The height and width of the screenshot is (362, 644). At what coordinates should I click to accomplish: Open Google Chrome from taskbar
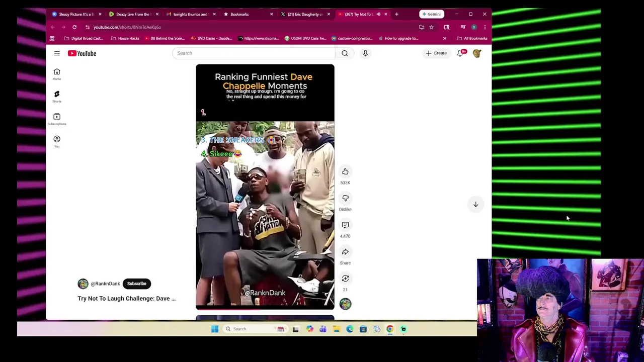pyautogui.click(x=390, y=329)
